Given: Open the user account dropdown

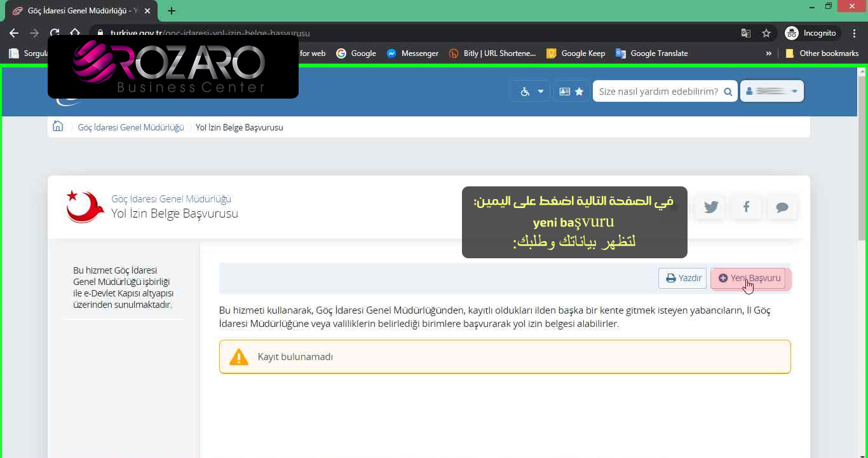Looking at the screenshot, I should click(x=772, y=91).
